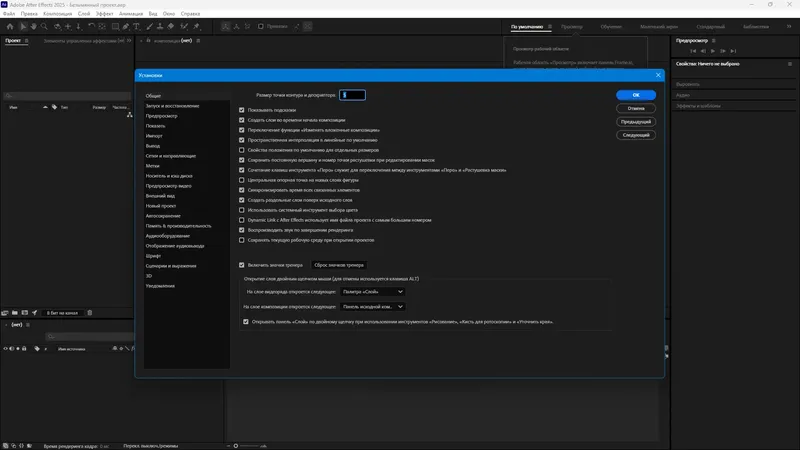Open the Preview panel hamburger menu
The height and width of the screenshot is (450, 800).
714,40
